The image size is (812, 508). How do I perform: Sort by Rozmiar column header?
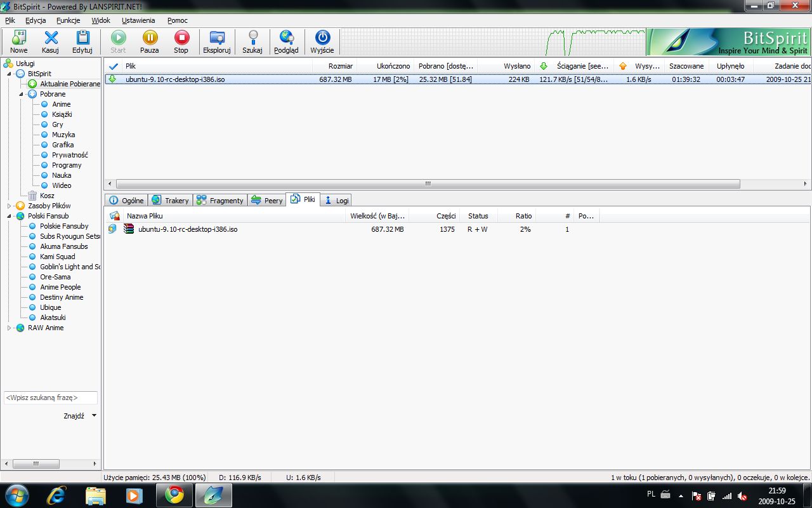tap(334, 66)
